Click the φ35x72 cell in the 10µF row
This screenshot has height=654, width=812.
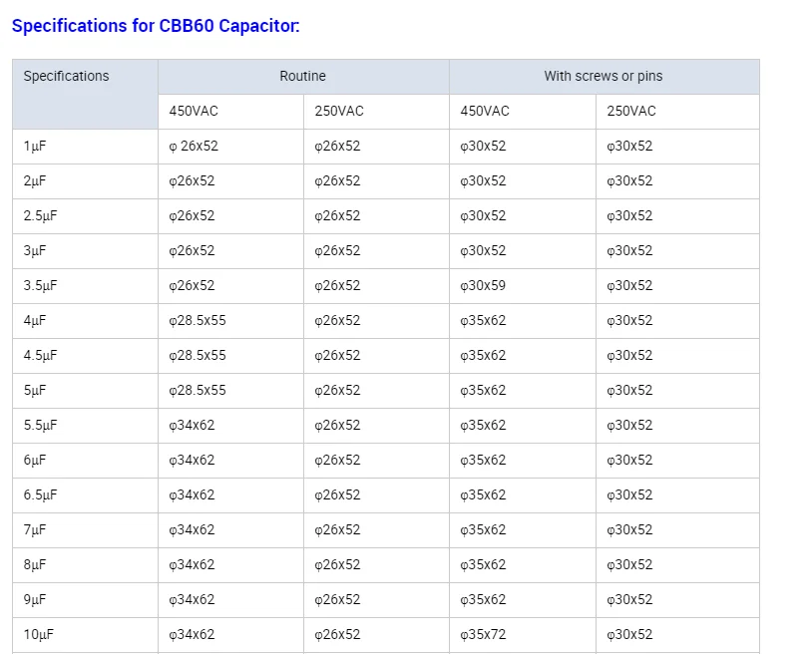tap(483, 635)
